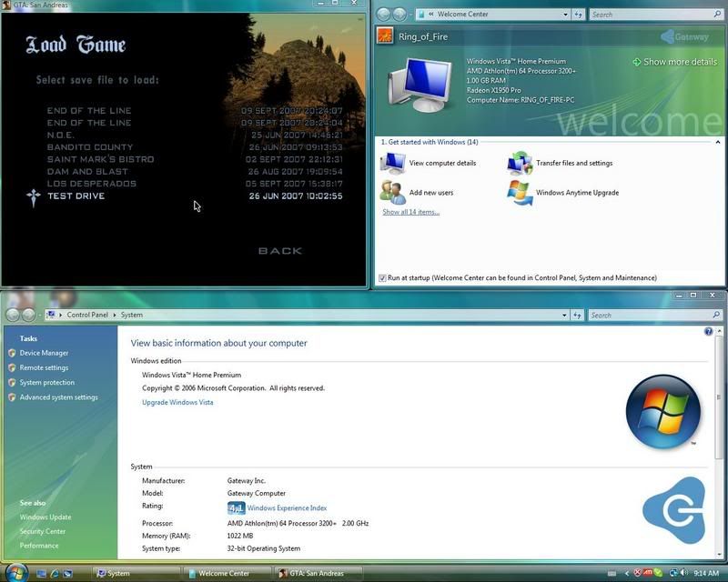This screenshot has height=582, width=728.
Task: Switch to System taskbar button
Action: click(x=136, y=574)
